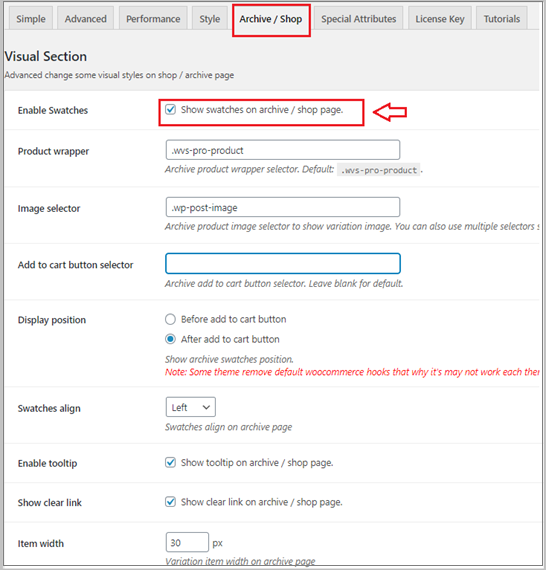Focus the Image selector text field
The width and height of the screenshot is (546, 570).
pyautogui.click(x=283, y=207)
